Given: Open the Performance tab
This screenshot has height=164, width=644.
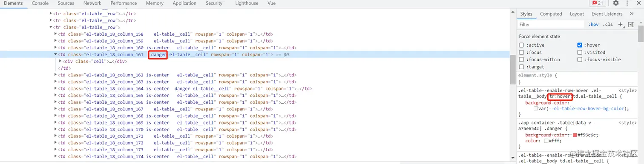Looking at the screenshot, I should coord(124,3).
